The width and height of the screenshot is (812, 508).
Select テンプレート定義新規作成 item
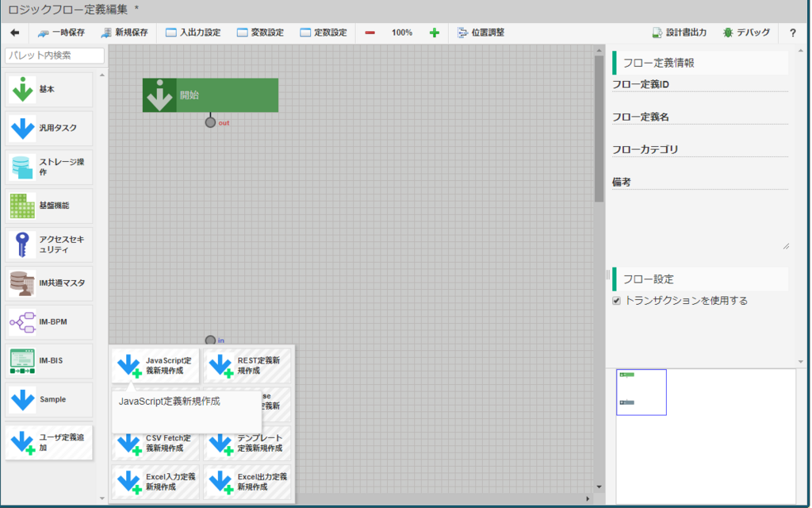(x=247, y=443)
